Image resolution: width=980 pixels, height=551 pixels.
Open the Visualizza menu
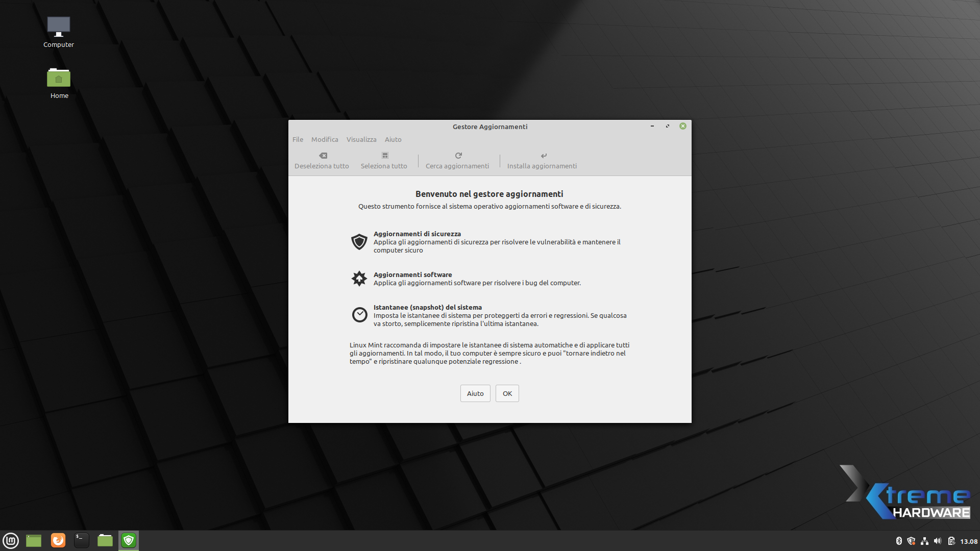click(x=361, y=139)
